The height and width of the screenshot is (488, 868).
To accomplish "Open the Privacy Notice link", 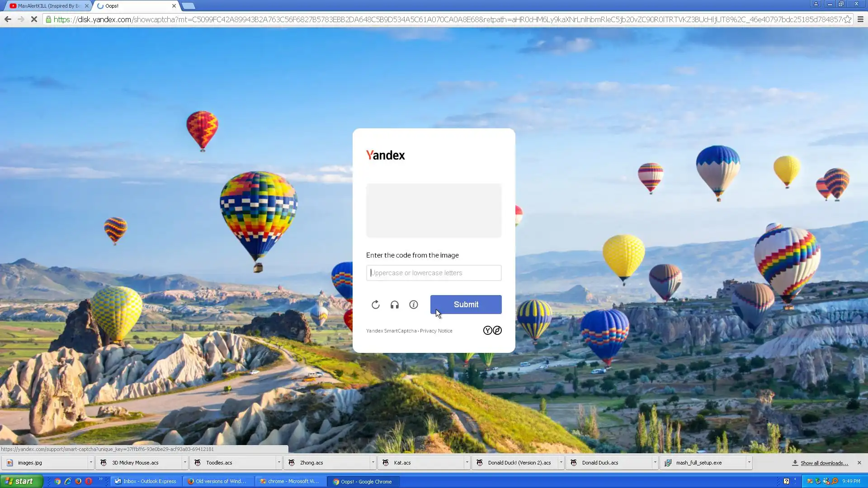I will tap(436, 331).
